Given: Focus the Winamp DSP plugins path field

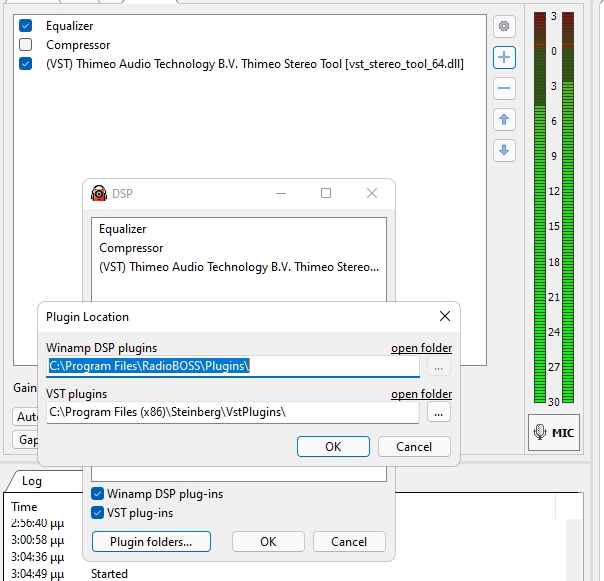Looking at the screenshot, I should click(x=233, y=366).
